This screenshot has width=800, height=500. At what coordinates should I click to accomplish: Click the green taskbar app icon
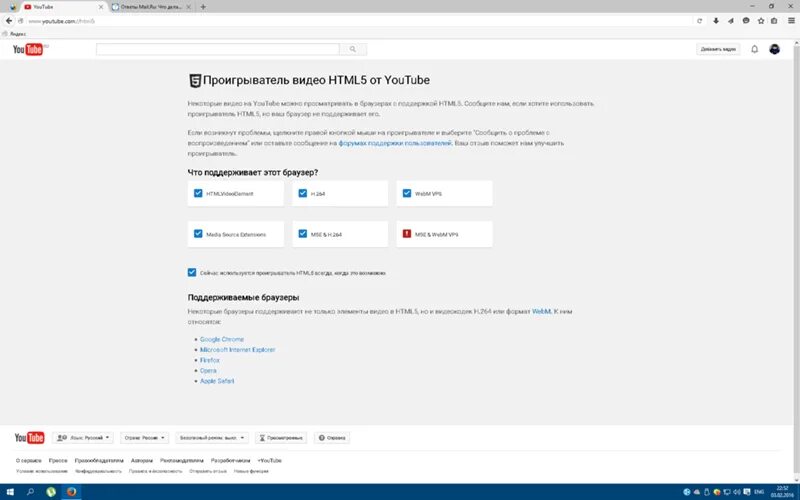pos(51,492)
